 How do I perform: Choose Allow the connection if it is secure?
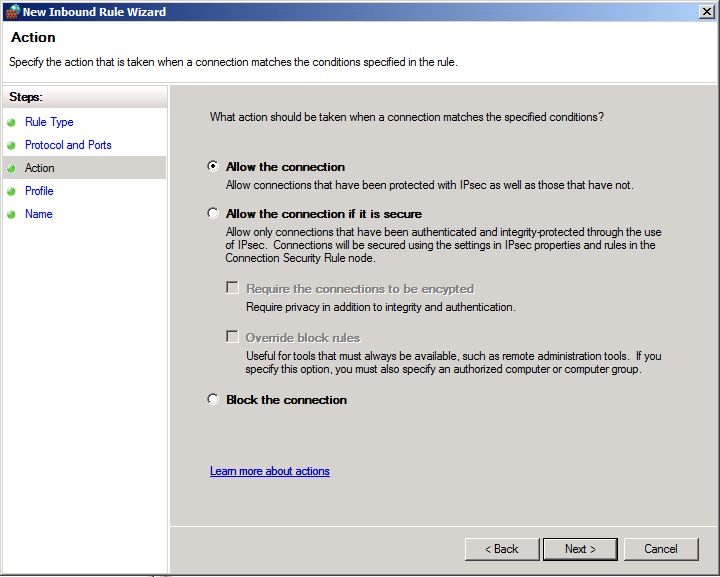pos(213,214)
